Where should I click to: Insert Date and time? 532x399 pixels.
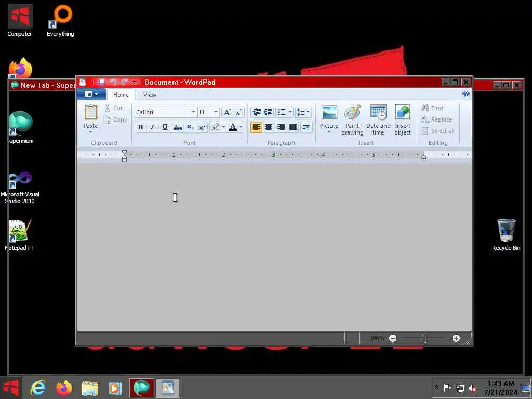[x=378, y=120]
